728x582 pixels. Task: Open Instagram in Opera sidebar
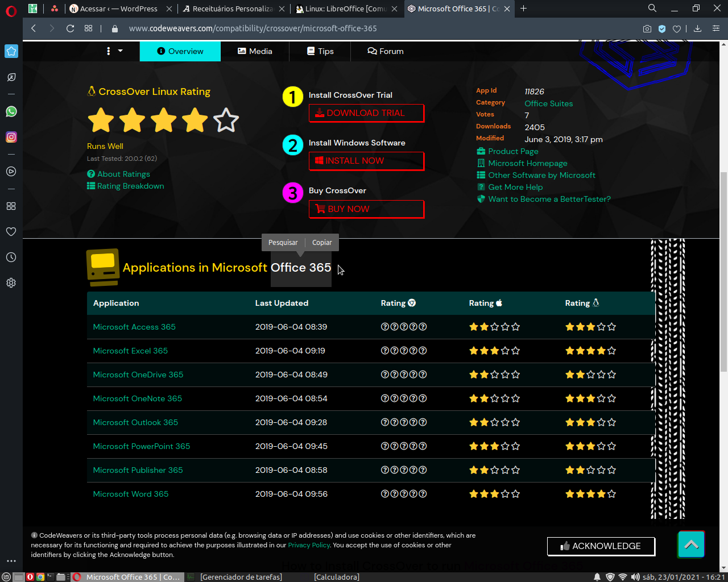tap(11, 137)
